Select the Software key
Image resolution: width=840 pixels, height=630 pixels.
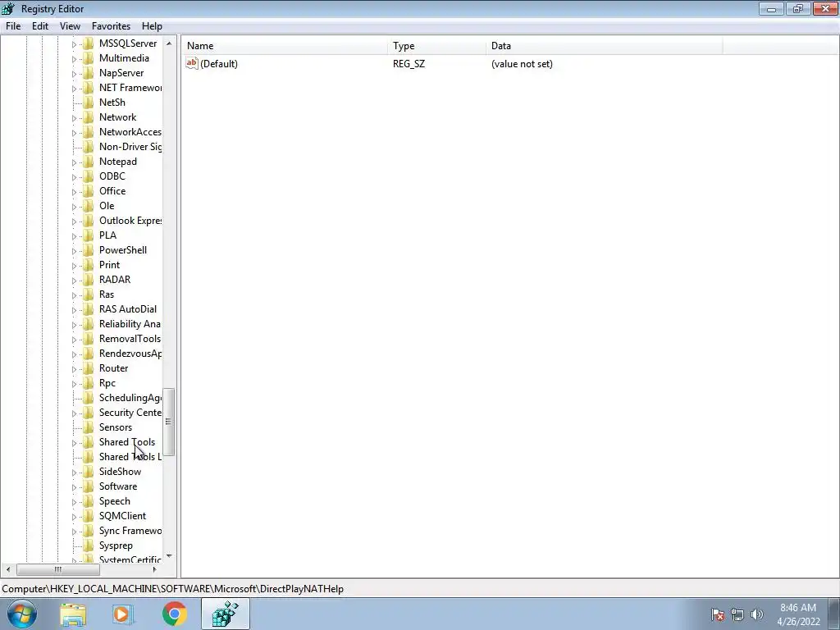(118, 486)
